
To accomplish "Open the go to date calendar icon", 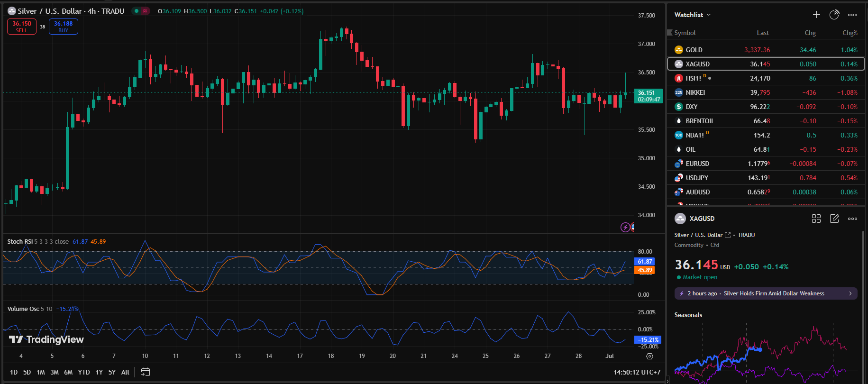I will tap(146, 372).
